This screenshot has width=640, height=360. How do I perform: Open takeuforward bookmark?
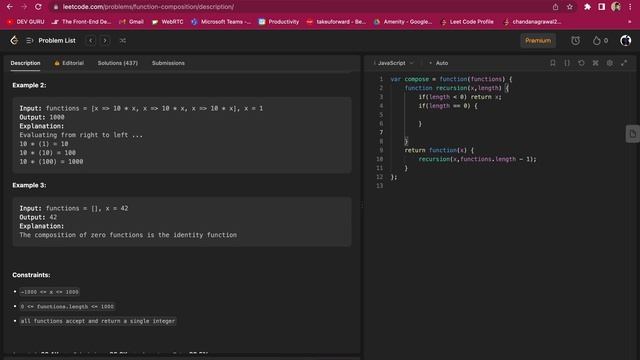point(336,22)
